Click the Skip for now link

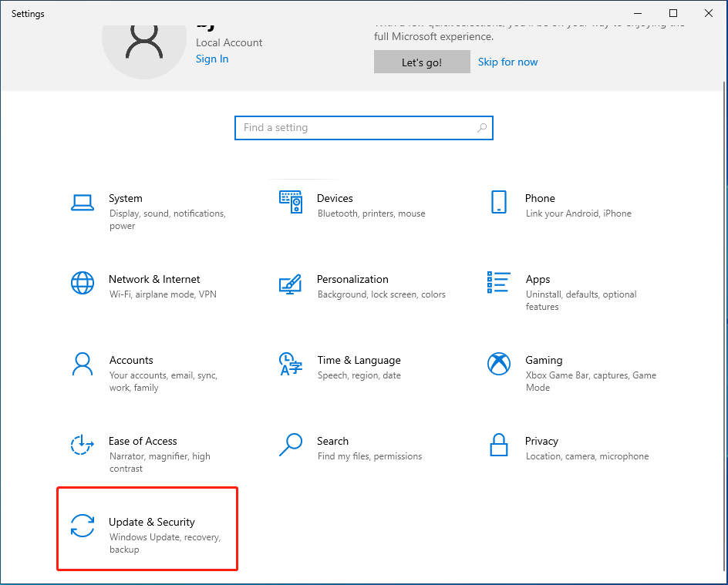coord(507,62)
